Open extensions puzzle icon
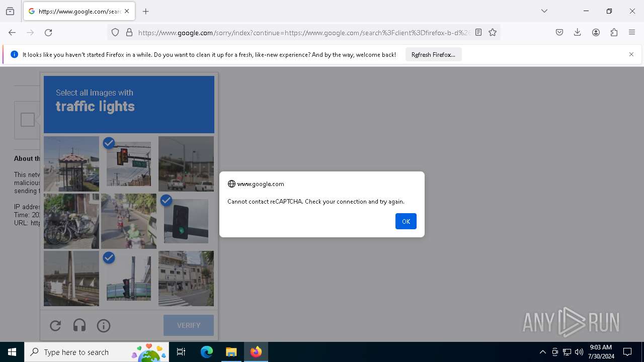The height and width of the screenshot is (362, 644). pos(614,33)
